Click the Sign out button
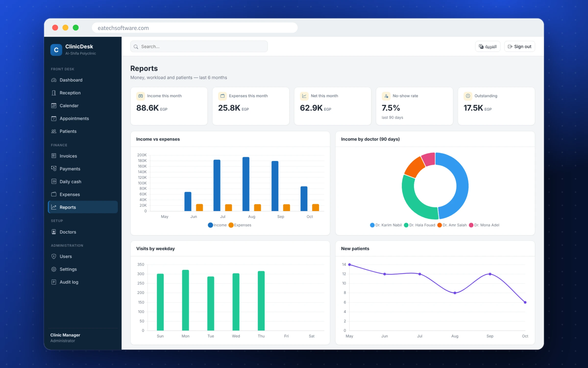Image resolution: width=588 pixels, height=368 pixels. click(x=519, y=47)
